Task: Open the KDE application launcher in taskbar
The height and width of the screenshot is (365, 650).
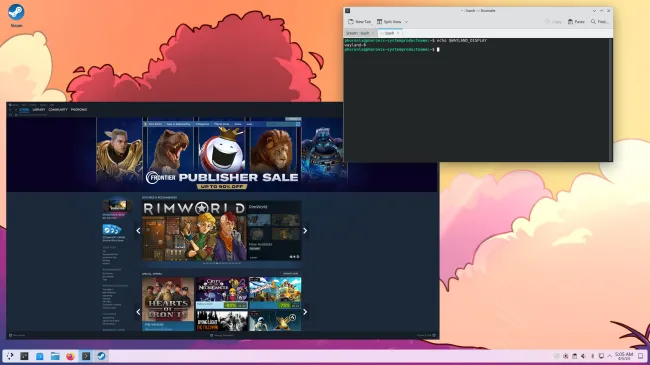Action: [x=10, y=356]
